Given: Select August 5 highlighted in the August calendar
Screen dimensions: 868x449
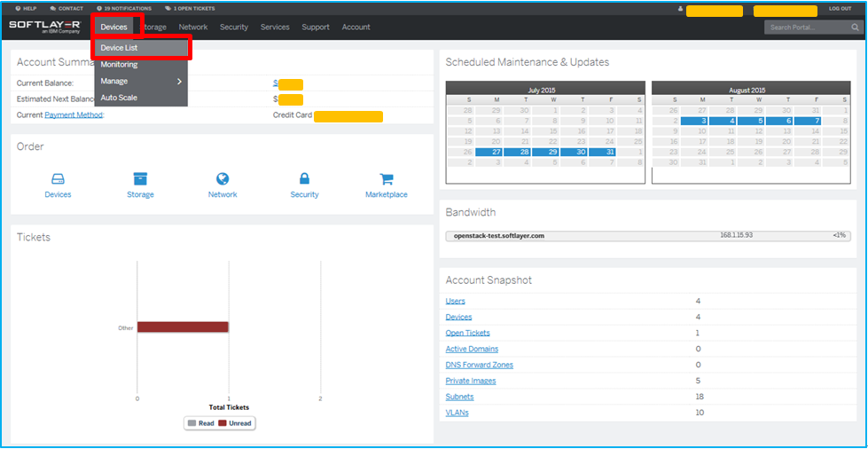Looking at the screenshot, I should [x=751, y=121].
